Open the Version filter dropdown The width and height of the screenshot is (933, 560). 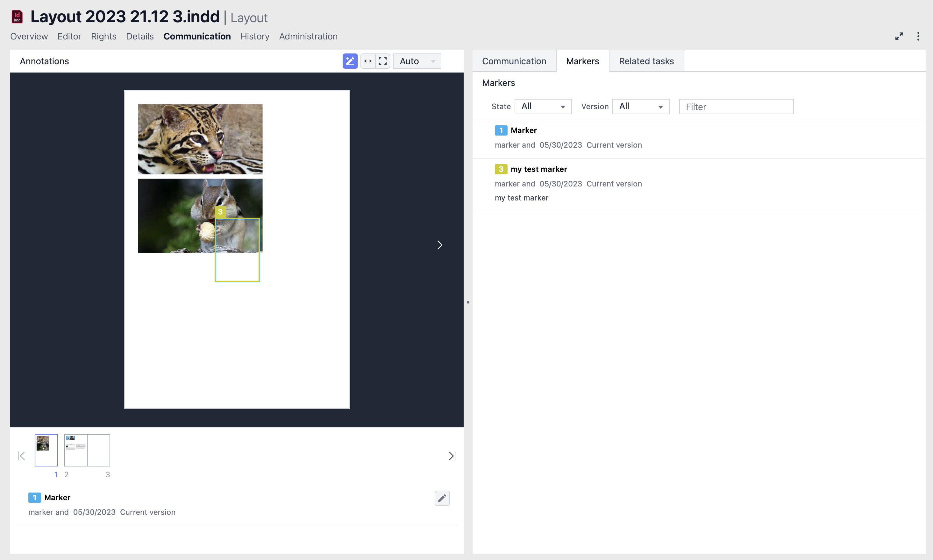point(640,106)
